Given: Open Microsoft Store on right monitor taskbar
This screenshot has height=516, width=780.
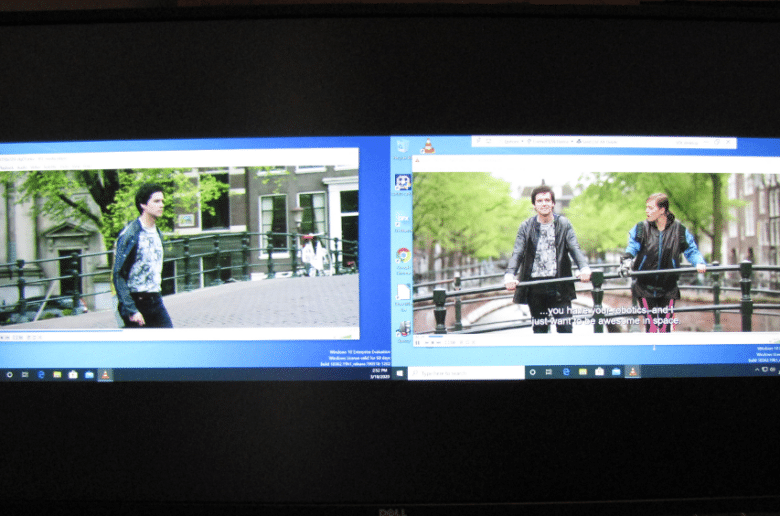Looking at the screenshot, I should pyautogui.click(x=599, y=372).
